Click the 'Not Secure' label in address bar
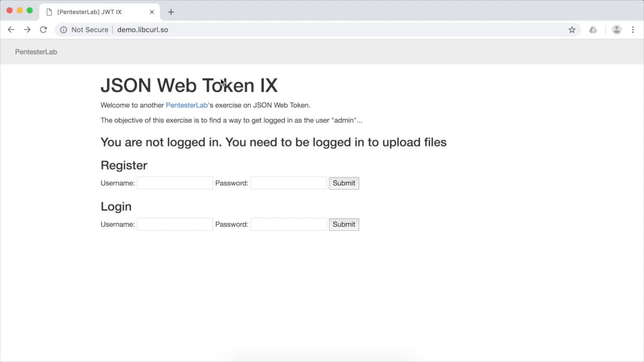The height and width of the screenshot is (362, 644). click(90, 30)
